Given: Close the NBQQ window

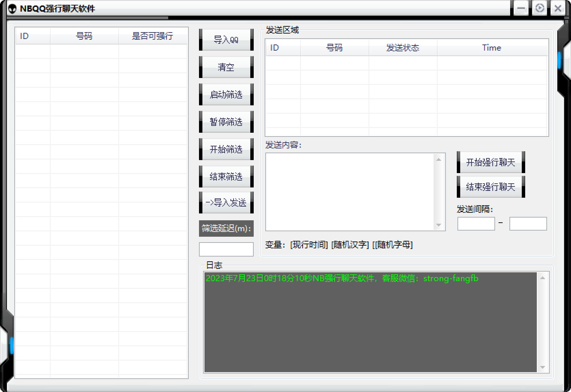Looking at the screenshot, I should click(558, 8).
